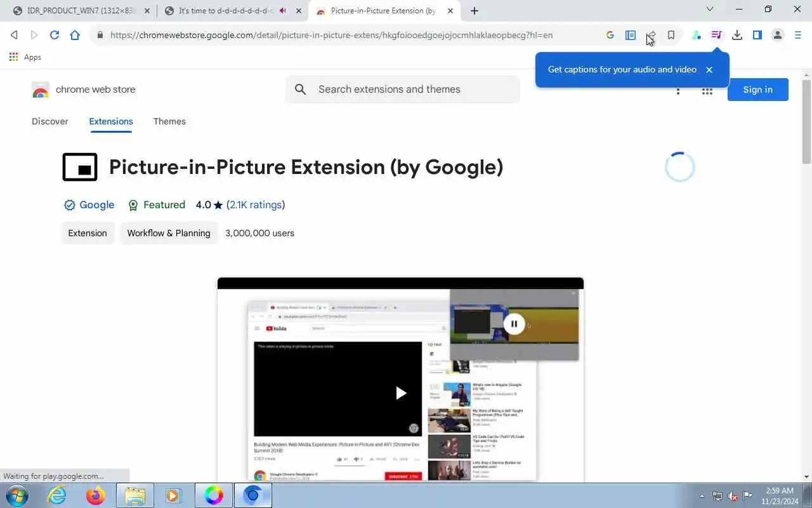Open the Windows Start menu
The width and height of the screenshot is (812, 508).
[16, 495]
